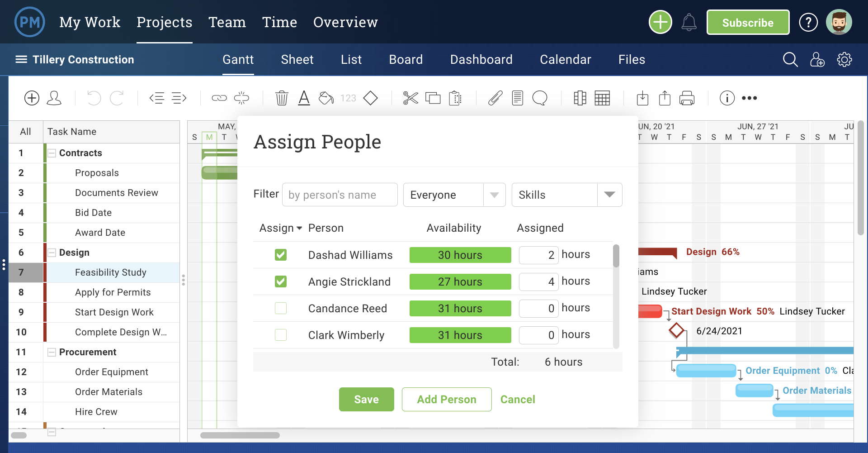The height and width of the screenshot is (453, 868).
Task: Click the add task plus circle icon
Action: click(32, 98)
